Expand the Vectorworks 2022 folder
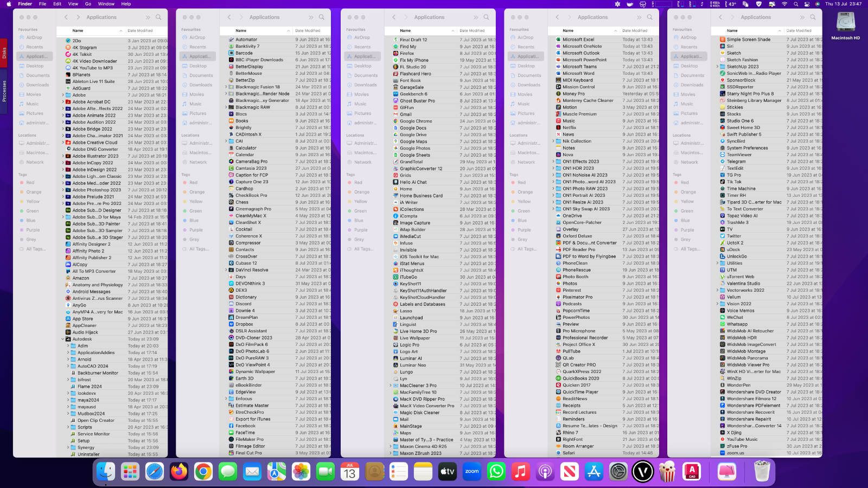This screenshot has width=868, height=488. coord(717,290)
